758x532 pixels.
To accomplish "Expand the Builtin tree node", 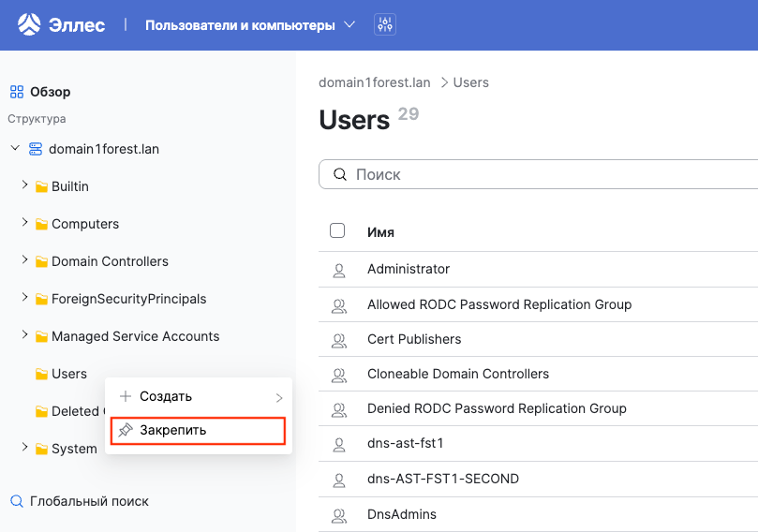I will (24, 185).
